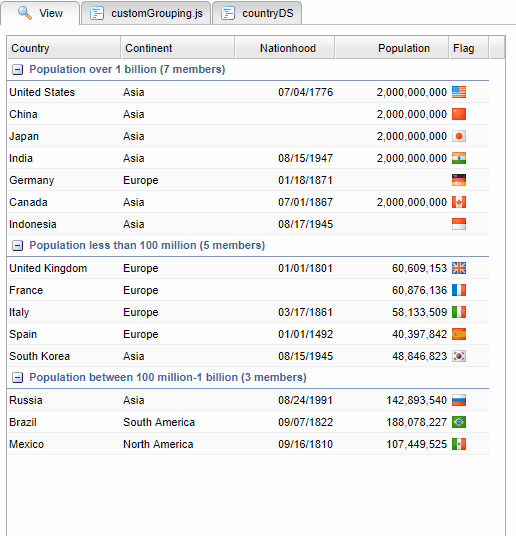Click the Germany flag icon
Viewport: 516px width, 536px height.
coord(459,180)
